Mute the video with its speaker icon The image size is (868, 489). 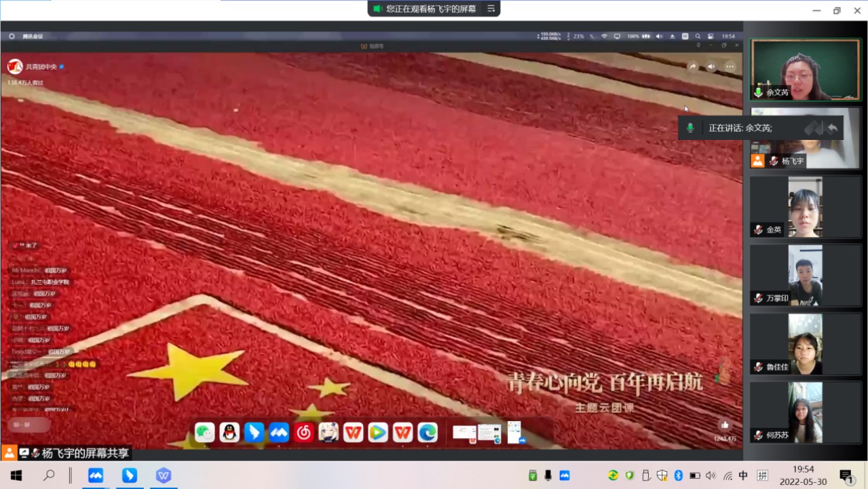pyautogui.click(x=711, y=67)
